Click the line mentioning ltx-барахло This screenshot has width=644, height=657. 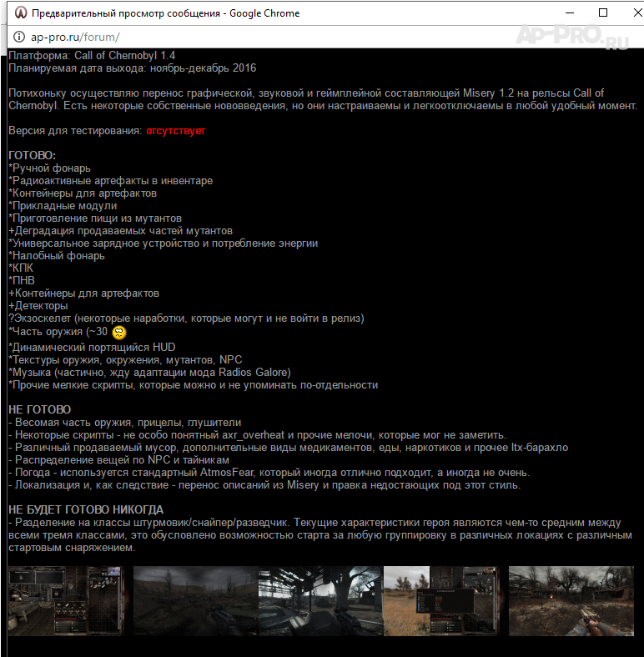[x=289, y=448]
